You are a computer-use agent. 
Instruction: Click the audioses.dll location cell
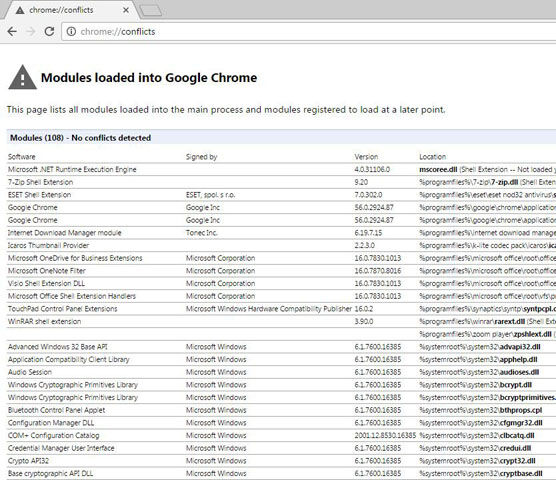pos(479,372)
